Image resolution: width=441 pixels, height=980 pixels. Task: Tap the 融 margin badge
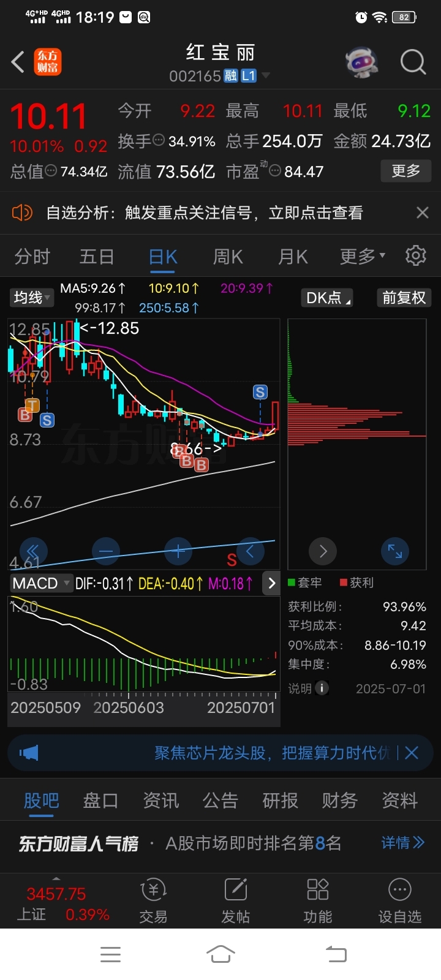230,76
